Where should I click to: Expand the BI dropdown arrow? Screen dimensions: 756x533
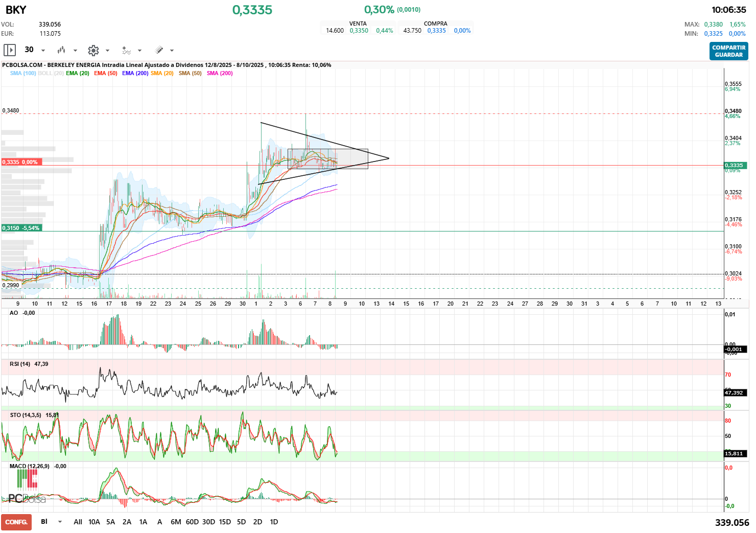click(x=60, y=522)
